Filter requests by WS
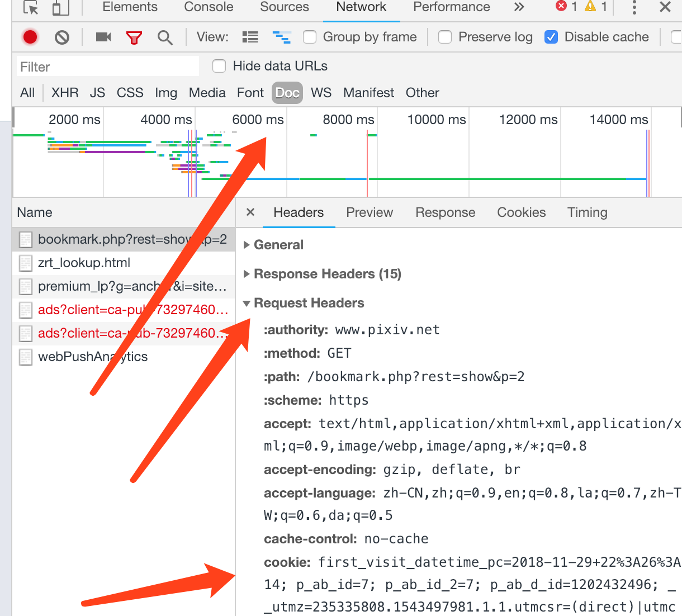Screen dimensions: 682x616 [321, 93]
